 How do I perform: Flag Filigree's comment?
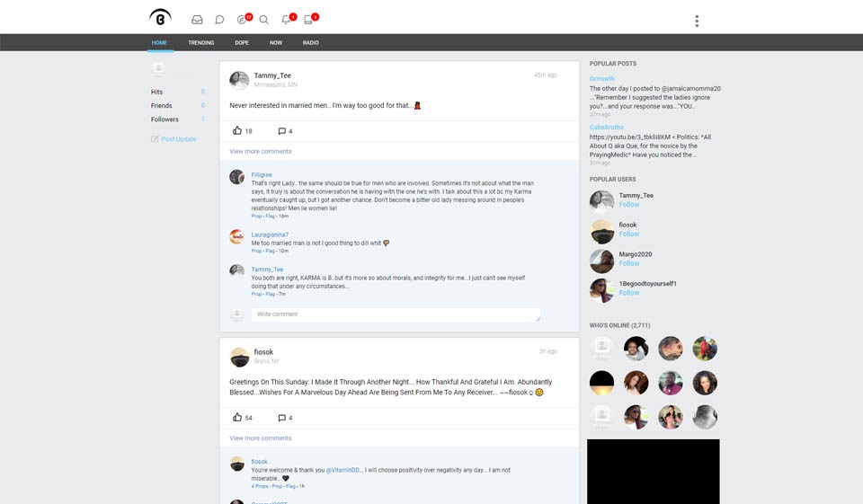tap(270, 217)
